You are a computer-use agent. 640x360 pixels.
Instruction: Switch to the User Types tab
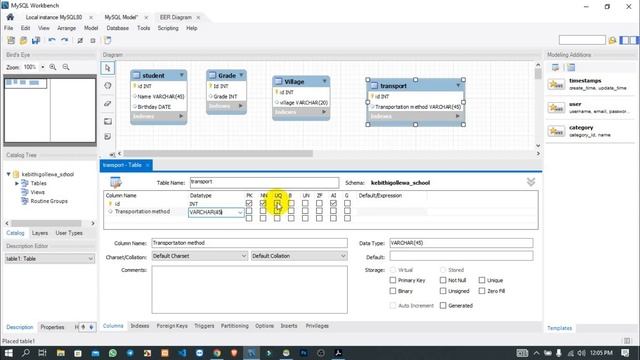pyautogui.click(x=69, y=233)
